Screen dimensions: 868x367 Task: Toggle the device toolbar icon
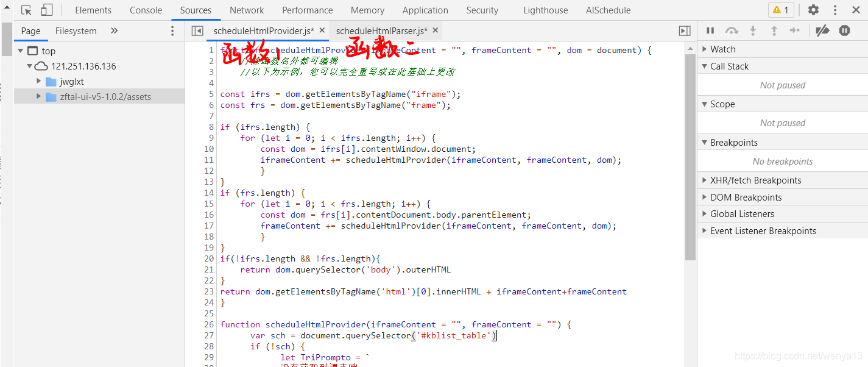47,10
